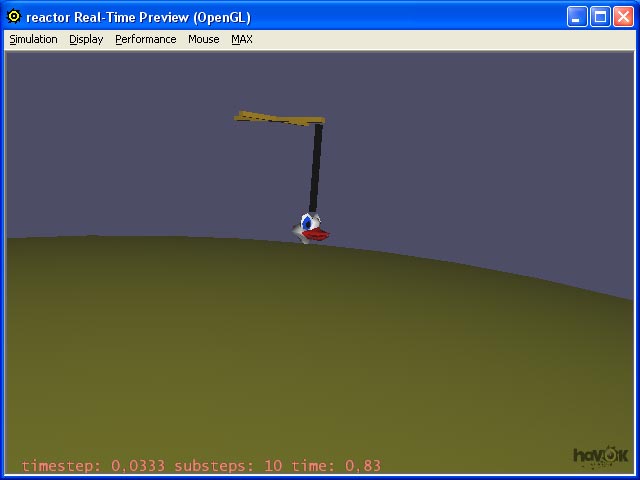Click the Havok logo watermark
The width and height of the screenshot is (640, 480).
[x=598, y=456]
